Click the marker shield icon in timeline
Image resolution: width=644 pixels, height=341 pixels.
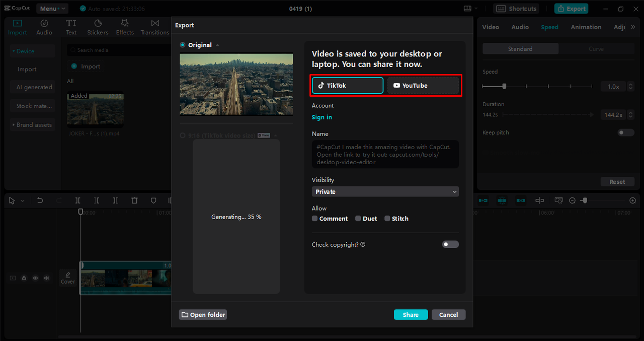coord(153,200)
